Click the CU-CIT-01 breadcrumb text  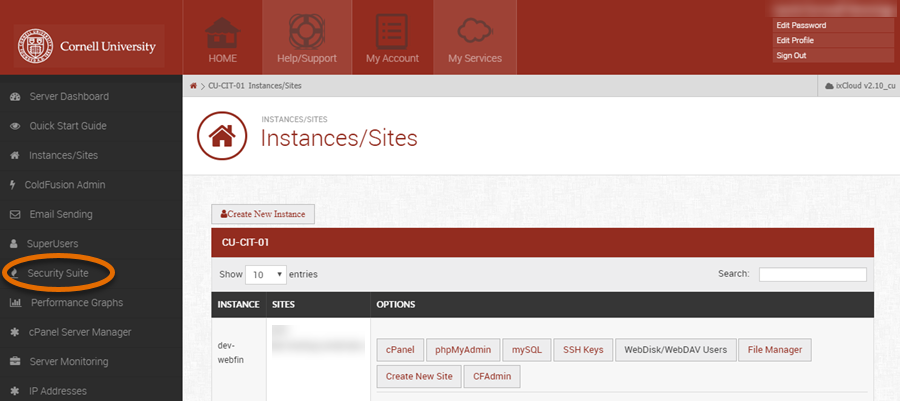click(227, 85)
